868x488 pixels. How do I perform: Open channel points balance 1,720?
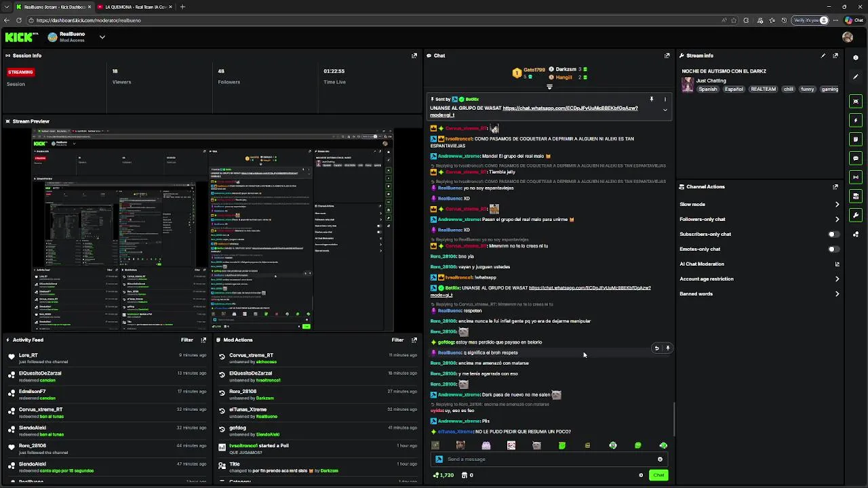(443, 475)
